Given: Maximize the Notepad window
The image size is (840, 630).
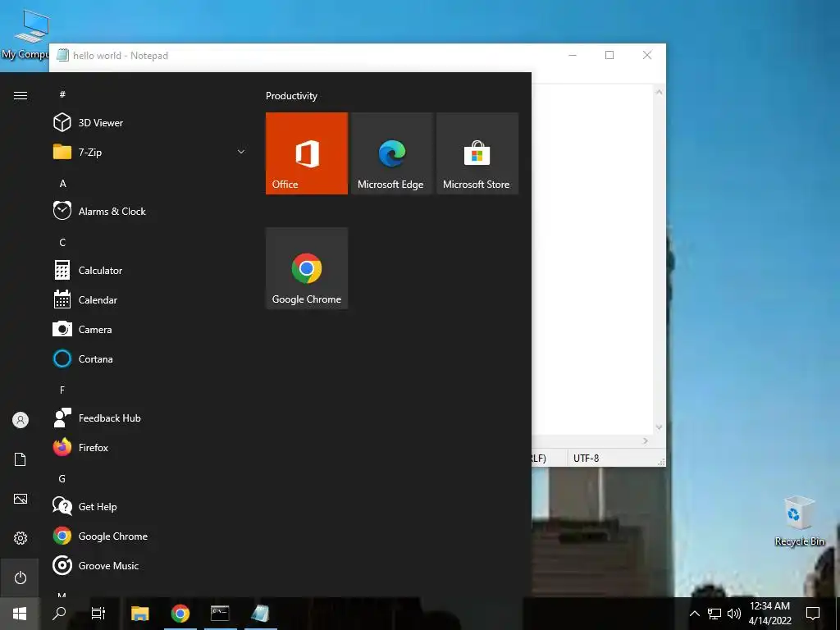Looking at the screenshot, I should [609, 55].
